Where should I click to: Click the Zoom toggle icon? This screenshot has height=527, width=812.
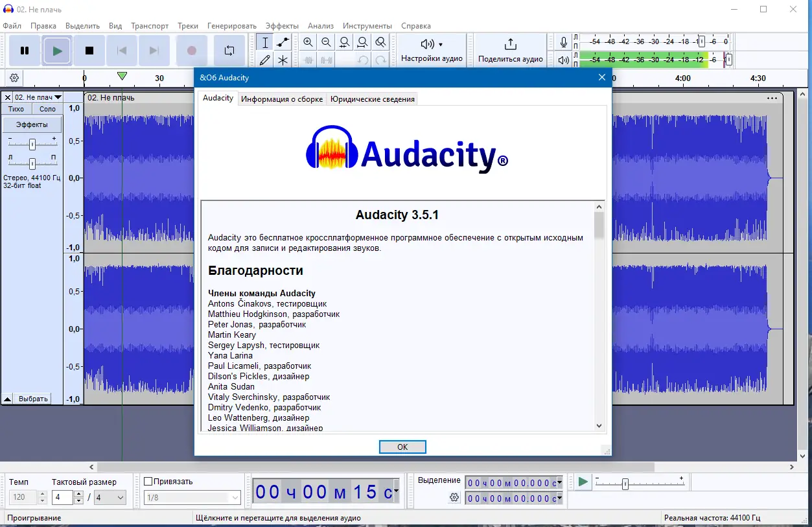[x=381, y=42]
